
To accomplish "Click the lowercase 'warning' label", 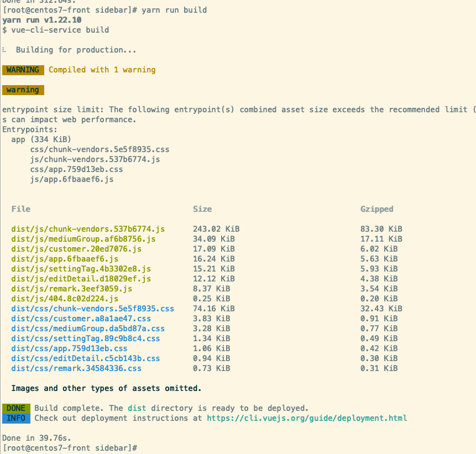I will (23, 90).
